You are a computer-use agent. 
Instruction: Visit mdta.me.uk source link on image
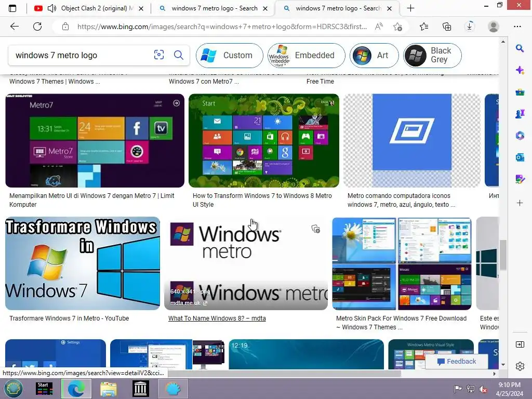(189, 303)
